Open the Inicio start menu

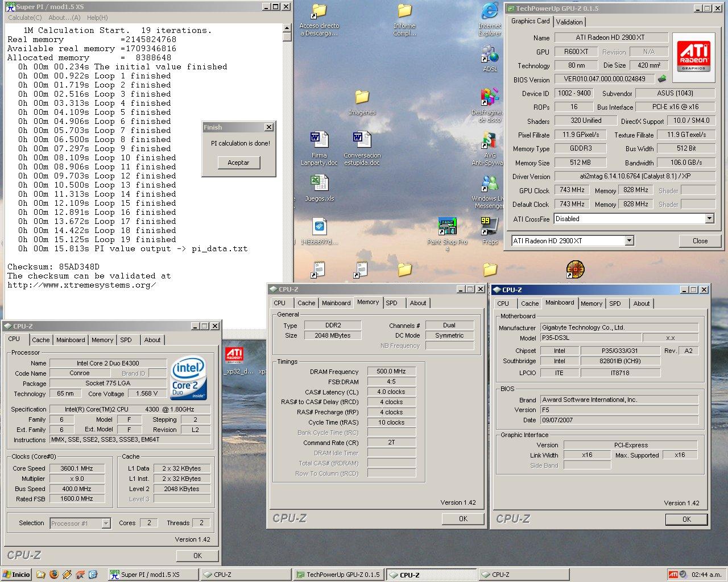pos(16,575)
